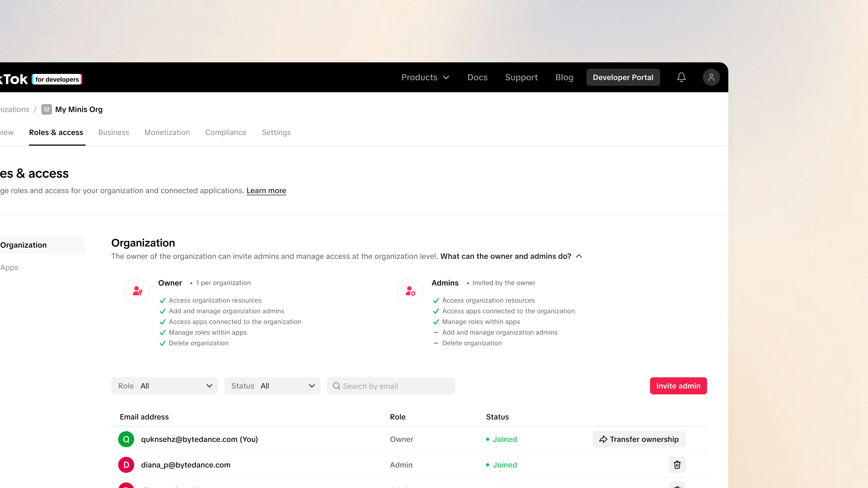Click the Developer Portal button
The width and height of the screenshot is (868, 488).
point(623,77)
